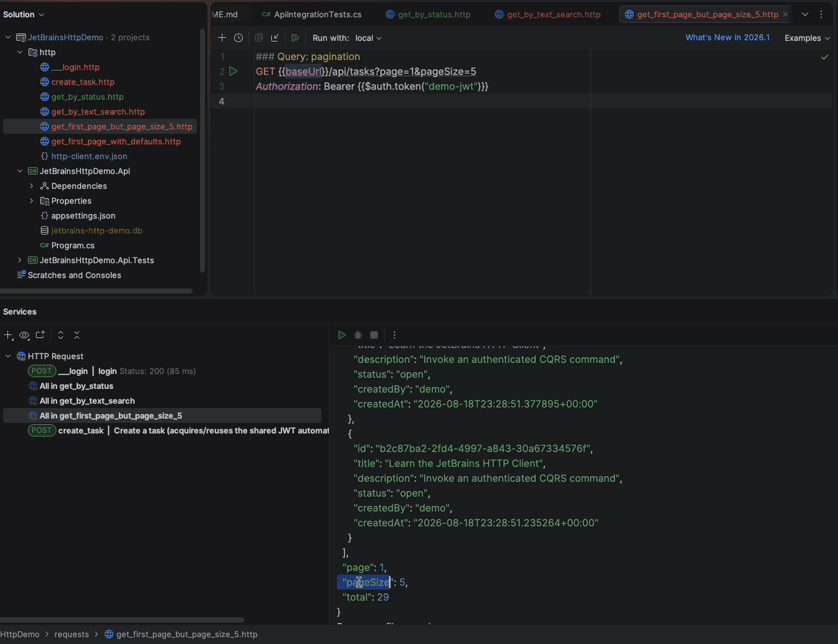Open the editor tabs more options menu

(821, 14)
